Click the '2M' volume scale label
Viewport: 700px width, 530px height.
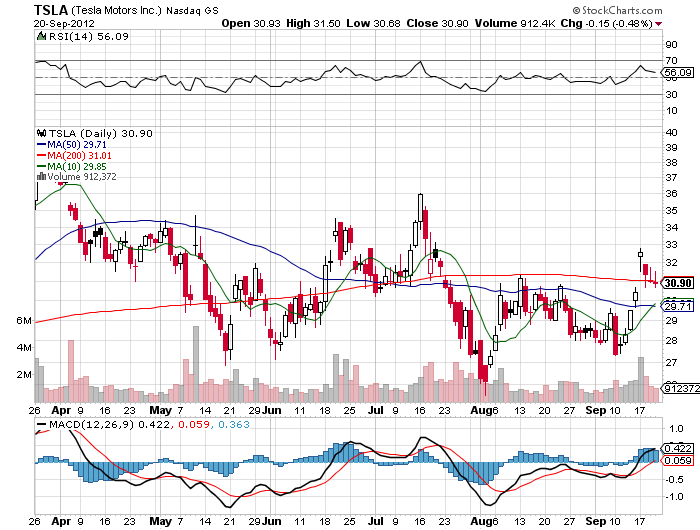24,374
